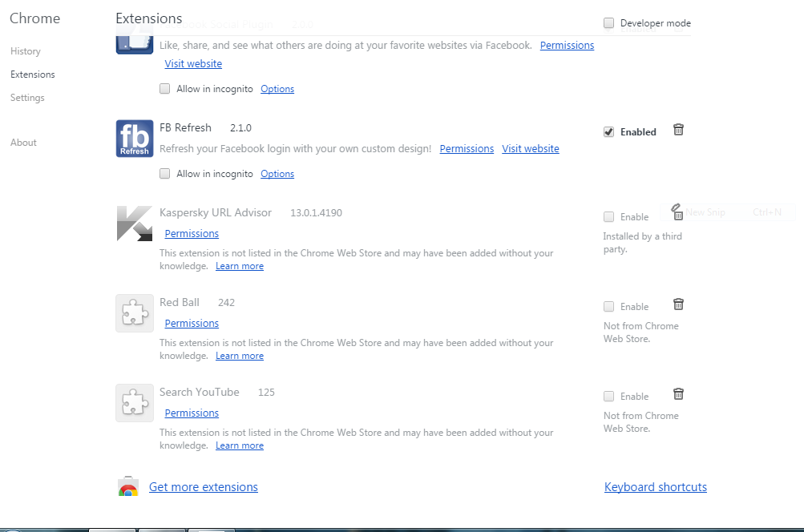Viewport: 804px width, 532px height.
Task: Open About page from sidebar
Action: pyautogui.click(x=23, y=143)
